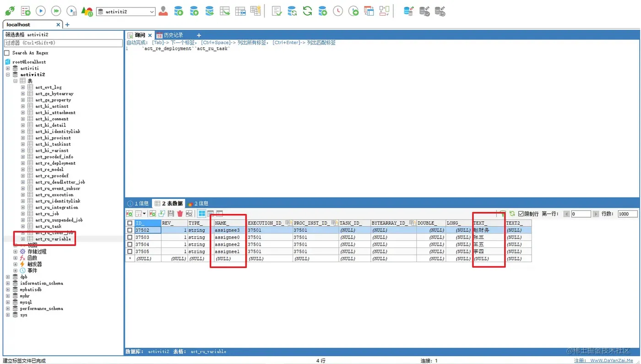This screenshot has width=641, height=364.
Task: Check the row checkbox for ID 37502
Action: click(x=130, y=230)
